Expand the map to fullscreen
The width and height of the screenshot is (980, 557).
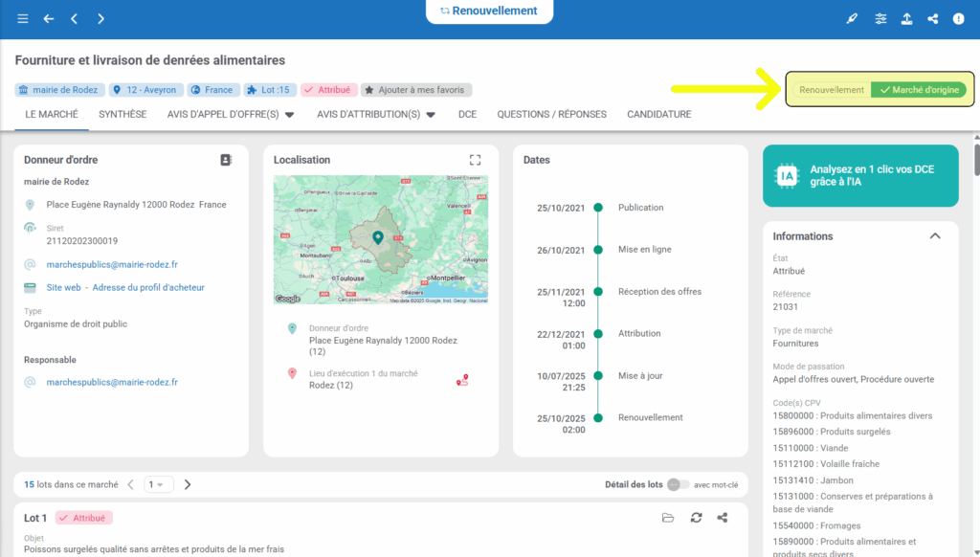pyautogui.click(x=475, y=160)
